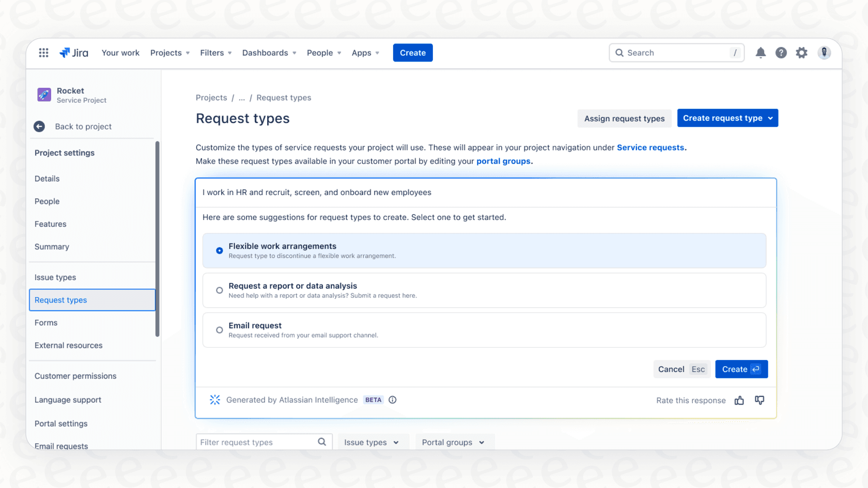
Task: Open Jira settings gear
Action: tap(801, 52)
